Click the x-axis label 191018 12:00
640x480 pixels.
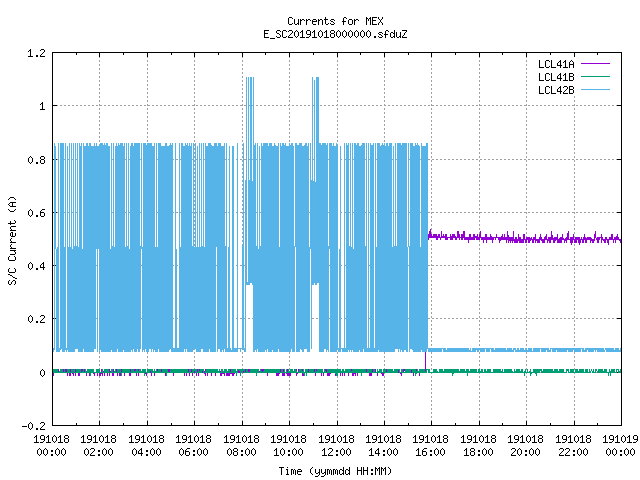(x=336, y=446)
